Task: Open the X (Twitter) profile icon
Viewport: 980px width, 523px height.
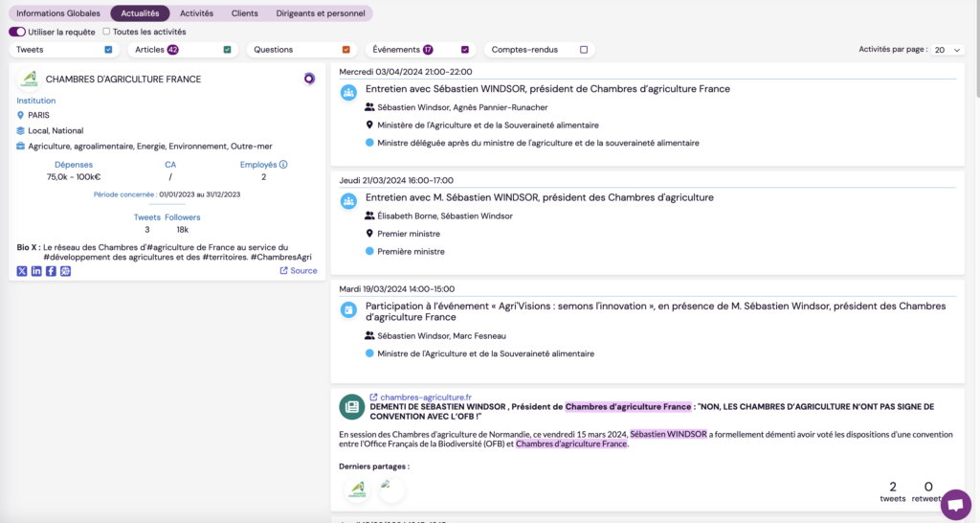Action: 22,271
